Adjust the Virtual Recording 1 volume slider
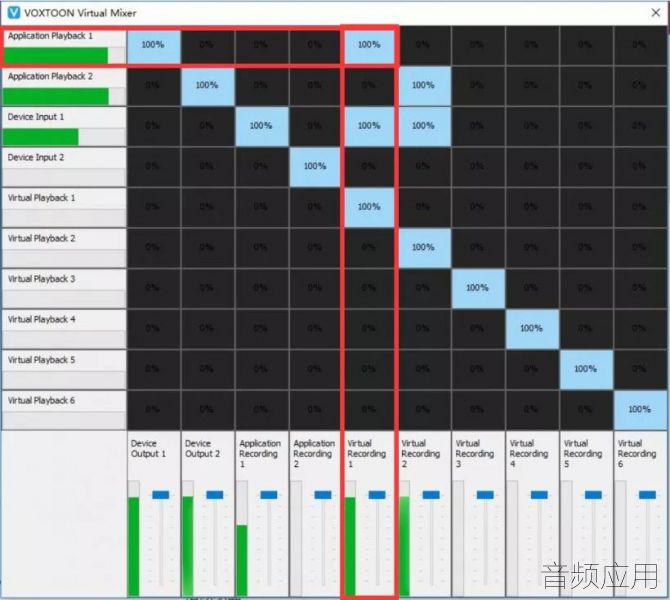The image size is (670, 600). pos(377,495)
